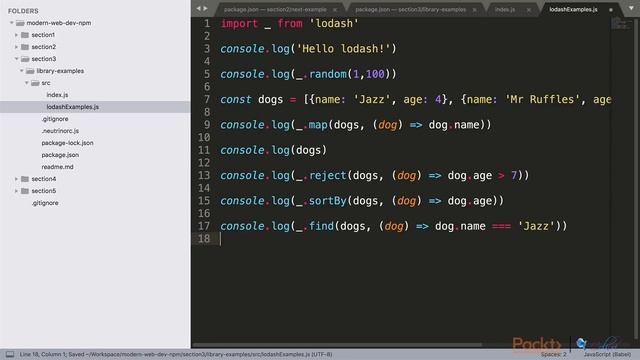This screenshot has height=360, width=640.
Task: Click the unsaved dot on lodashExamples.js tab
Action: pyautogui.click(x=611, y=10)
